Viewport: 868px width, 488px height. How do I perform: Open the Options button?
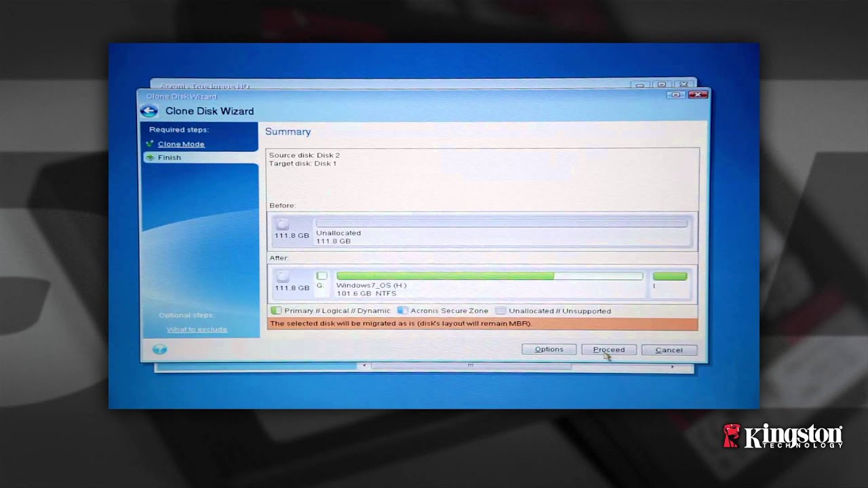tap(549, 350)
